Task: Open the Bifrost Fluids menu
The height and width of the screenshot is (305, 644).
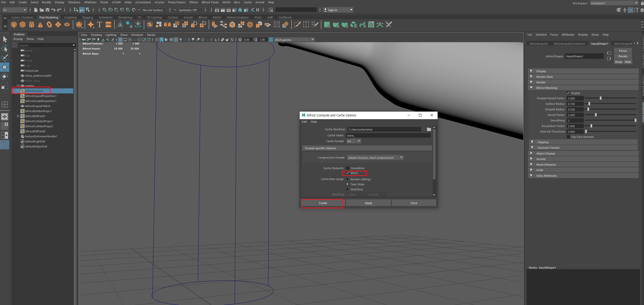Action: [210, 2]
